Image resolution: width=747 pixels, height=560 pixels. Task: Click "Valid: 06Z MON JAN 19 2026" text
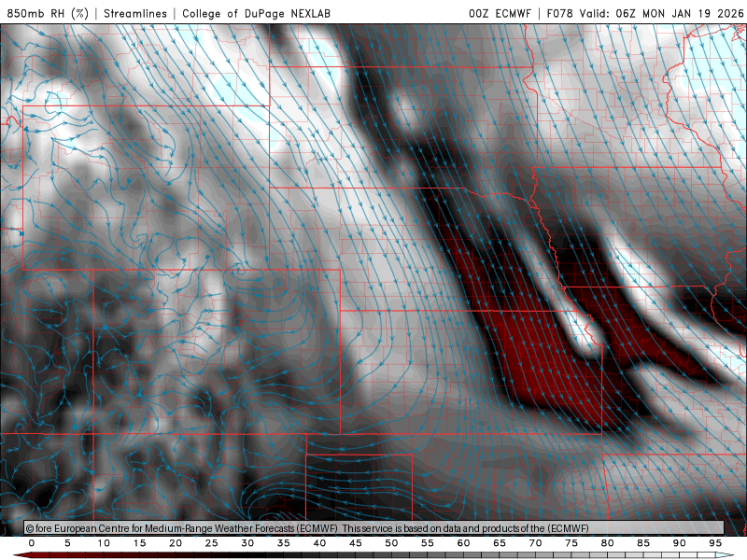click(x=661, y=13)
